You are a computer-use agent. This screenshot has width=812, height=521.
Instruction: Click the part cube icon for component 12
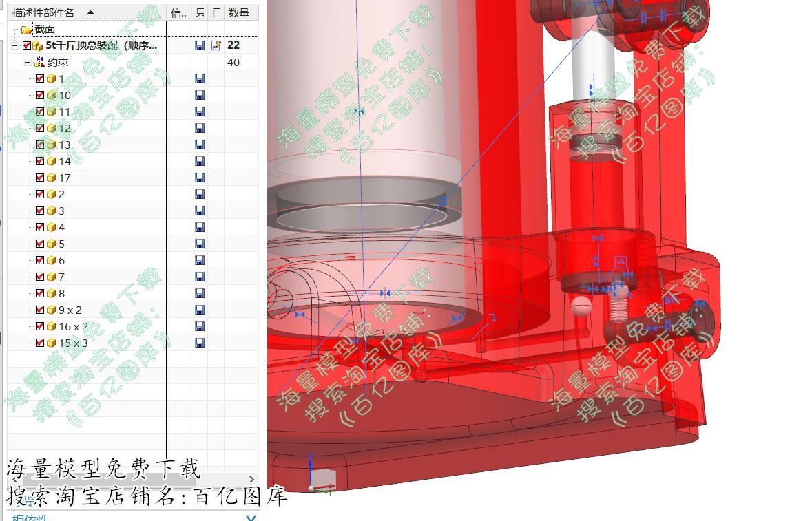coord(51,128)
